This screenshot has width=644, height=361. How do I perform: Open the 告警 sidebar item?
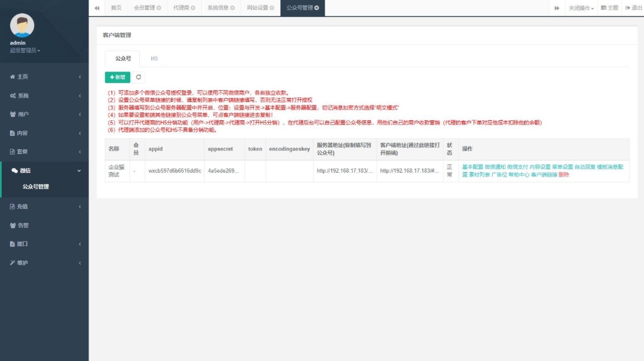tap(44, 226)
